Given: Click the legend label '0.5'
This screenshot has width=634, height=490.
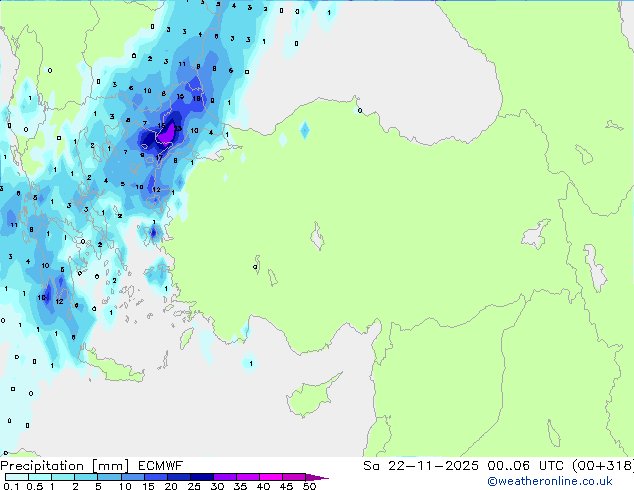Looking at the screenshot, I should [x=34, y=486].
